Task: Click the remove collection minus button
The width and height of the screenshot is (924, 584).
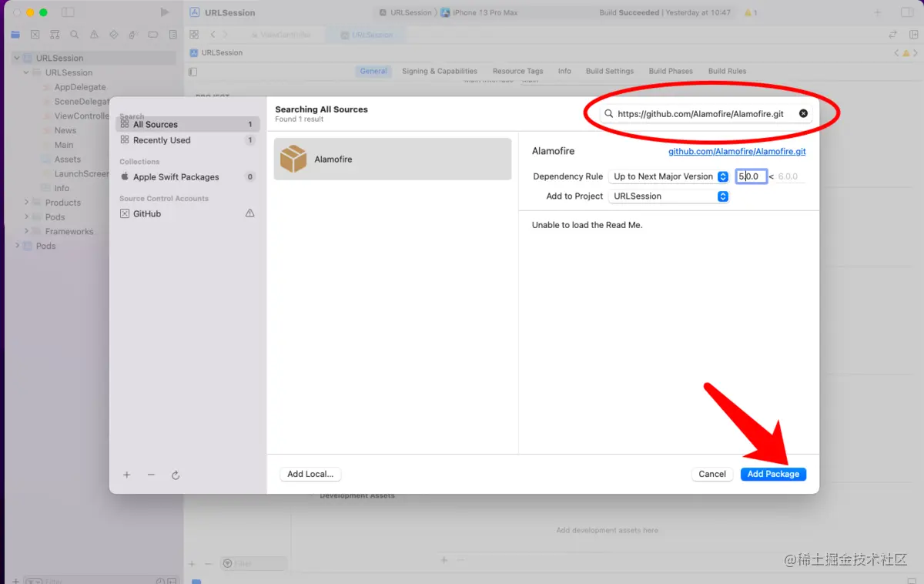Action: 151,475
